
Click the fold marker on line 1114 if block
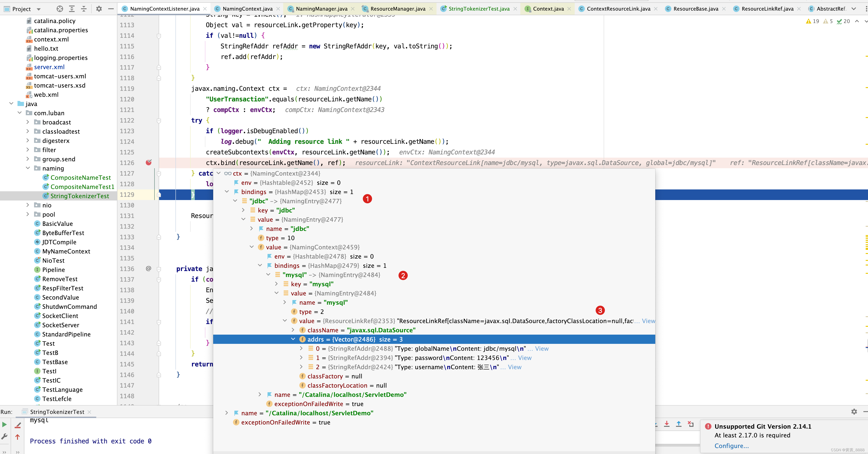pyautogui.click(x=159, y=36)
